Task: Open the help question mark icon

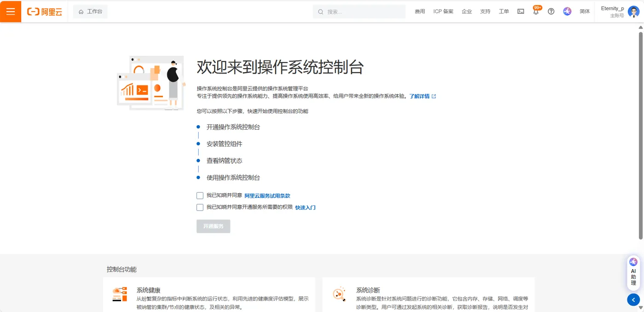Action: click(551, 12)
